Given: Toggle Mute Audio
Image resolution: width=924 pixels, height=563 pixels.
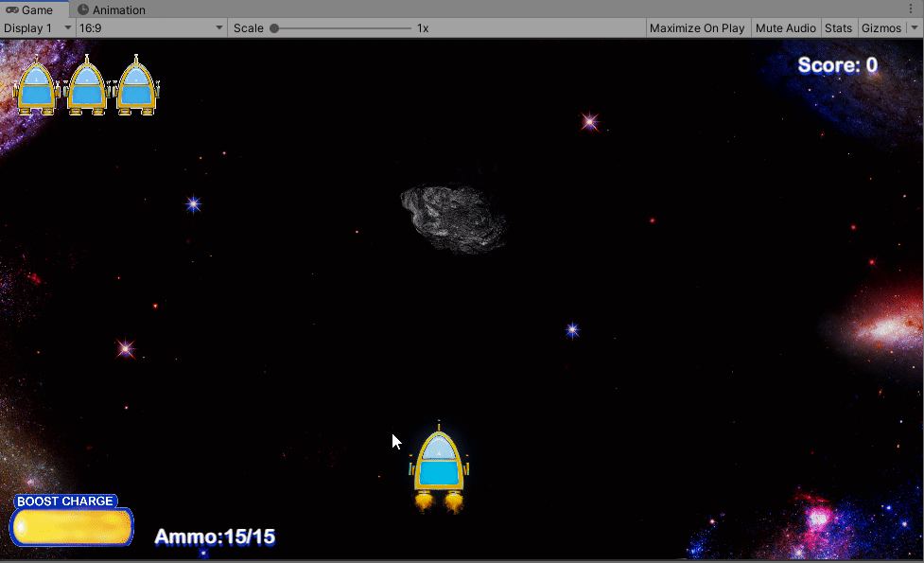Looking at the screenshot, I should (786, 27).
